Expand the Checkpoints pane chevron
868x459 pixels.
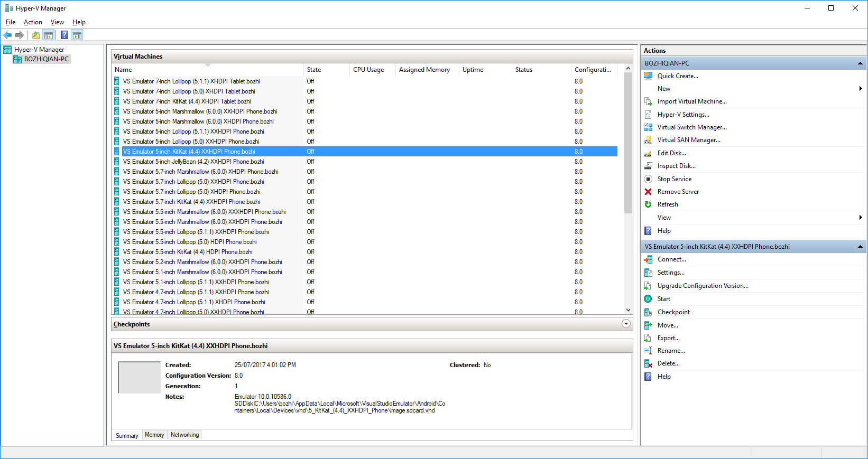coord(626,324)
